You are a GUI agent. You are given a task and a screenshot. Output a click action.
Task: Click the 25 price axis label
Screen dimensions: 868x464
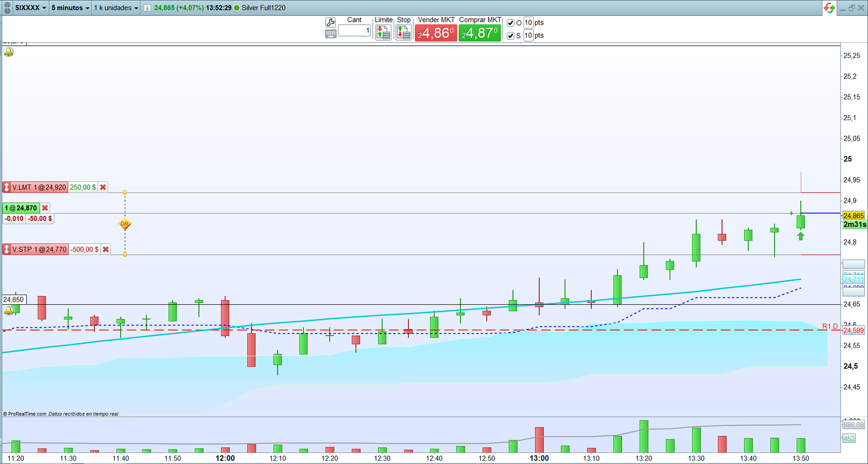[x=848, y=159]
